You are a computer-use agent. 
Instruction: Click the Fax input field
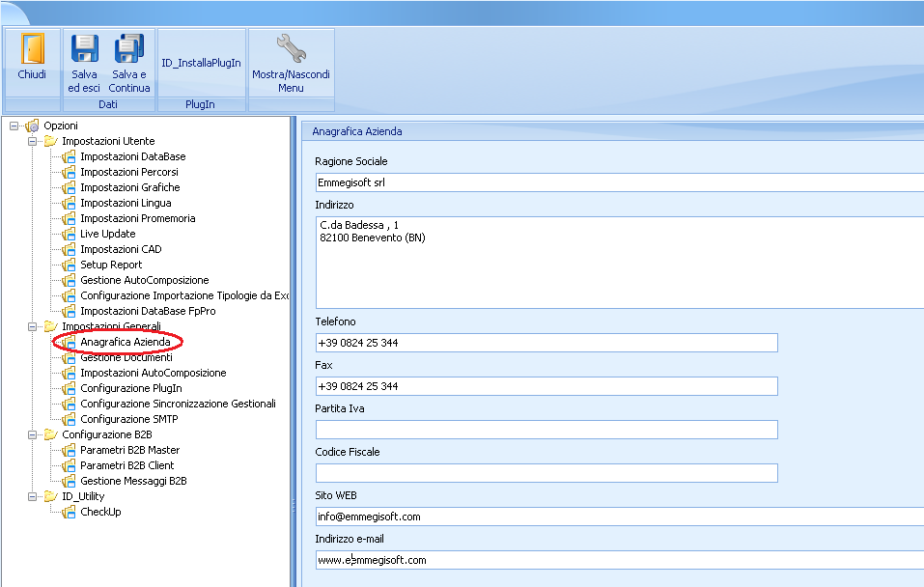546,386
